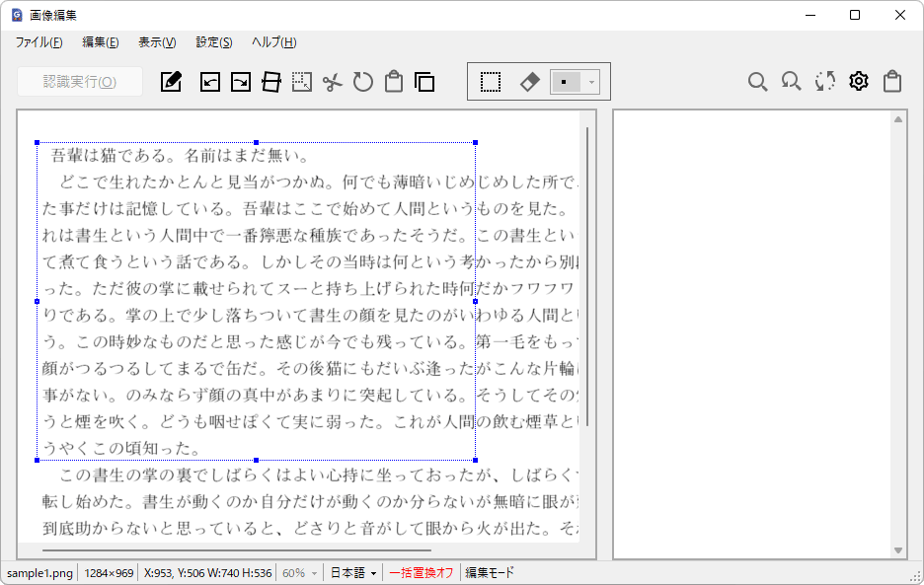The image size is (924, 585).
Task: Open the ファイル(F) menu
Action: [x=38, y=42]
